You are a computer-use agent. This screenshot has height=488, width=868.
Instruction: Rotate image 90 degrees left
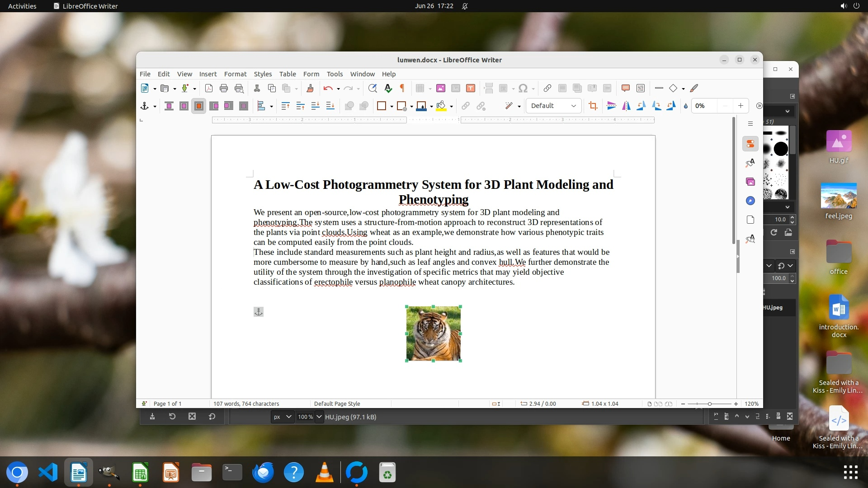(641, 106)
